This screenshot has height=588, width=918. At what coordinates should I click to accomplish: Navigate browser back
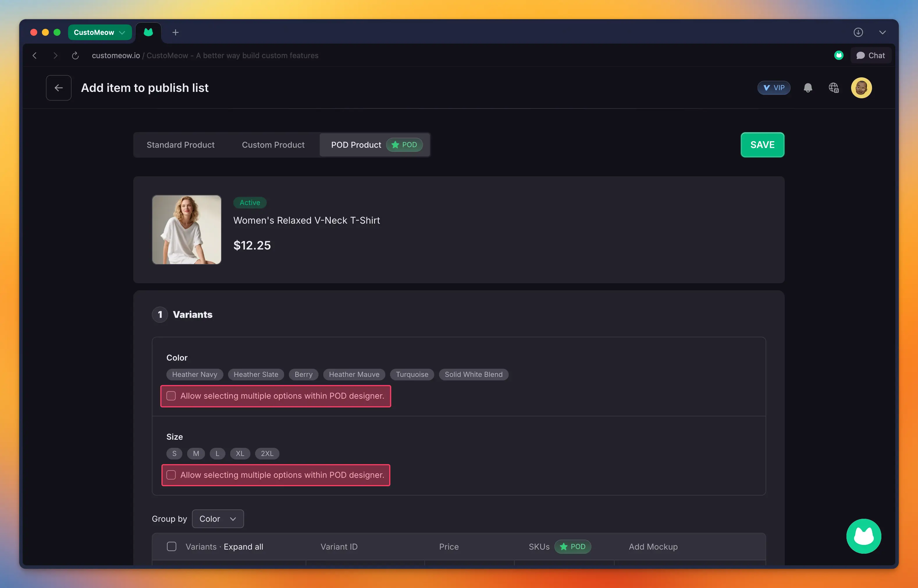click(35, 55)
